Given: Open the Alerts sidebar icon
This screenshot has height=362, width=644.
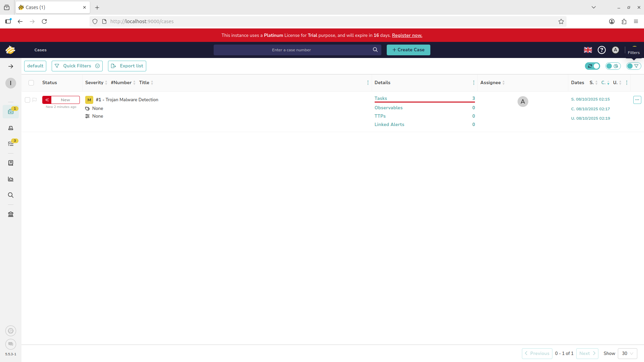Looking at the screenshot, I should 11,128.
